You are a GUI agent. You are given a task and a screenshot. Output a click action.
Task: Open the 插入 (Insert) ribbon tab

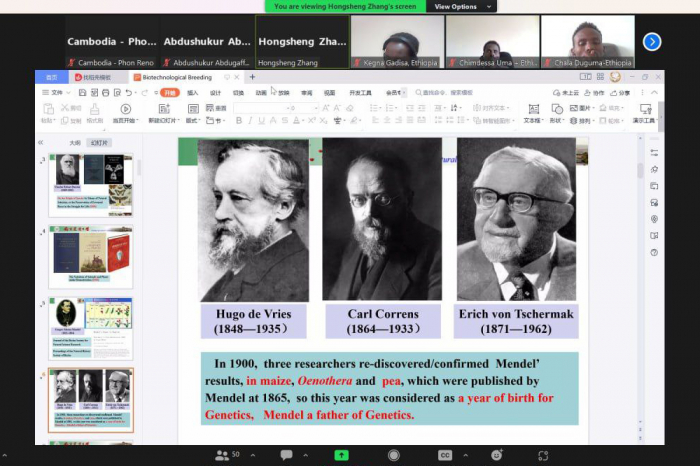pyautogui.click(x=192, y=93)
